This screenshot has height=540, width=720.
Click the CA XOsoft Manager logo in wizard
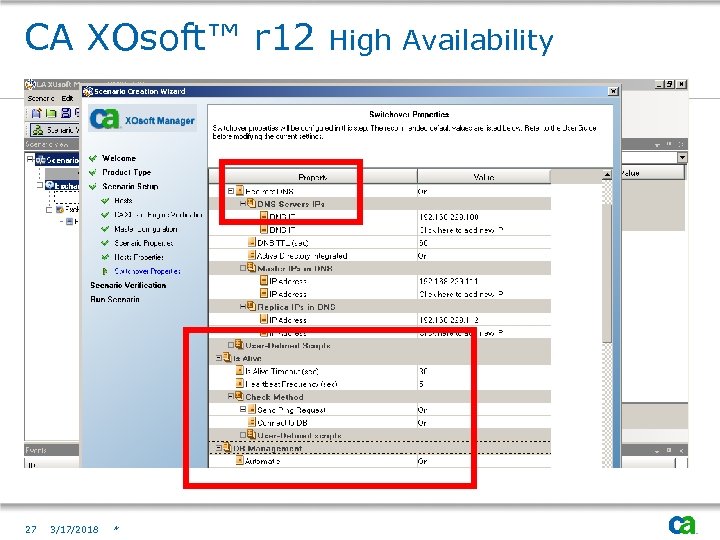click(143, 119)
